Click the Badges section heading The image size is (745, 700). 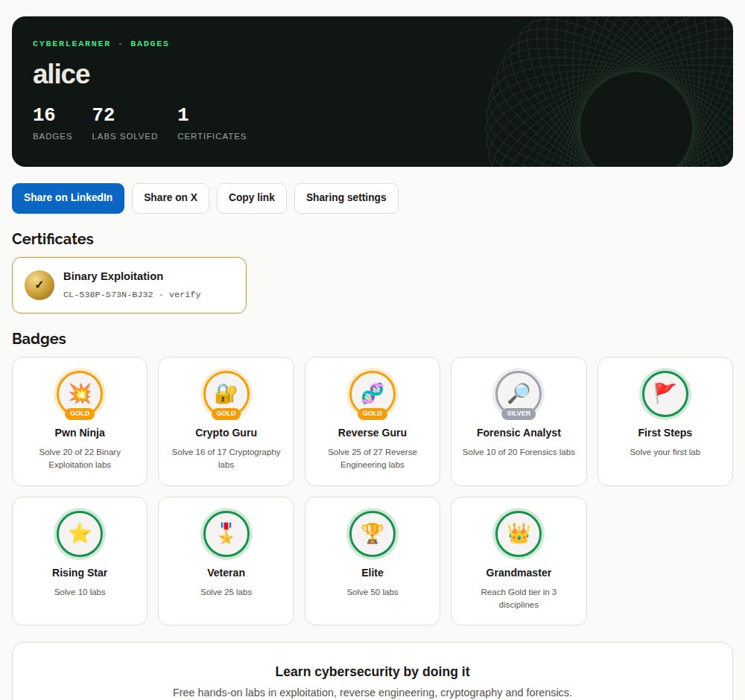pyautogui.click(x=39, y=339)
